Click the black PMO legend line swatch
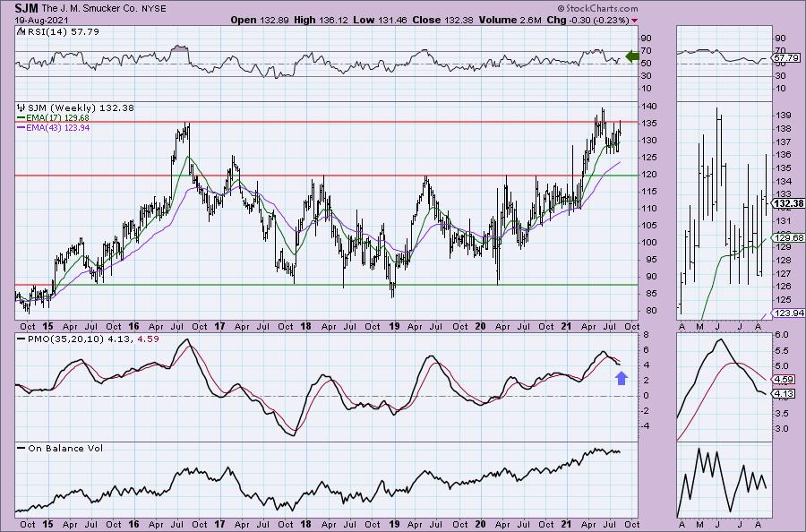 pyautogui.click(x=21, y=339)
